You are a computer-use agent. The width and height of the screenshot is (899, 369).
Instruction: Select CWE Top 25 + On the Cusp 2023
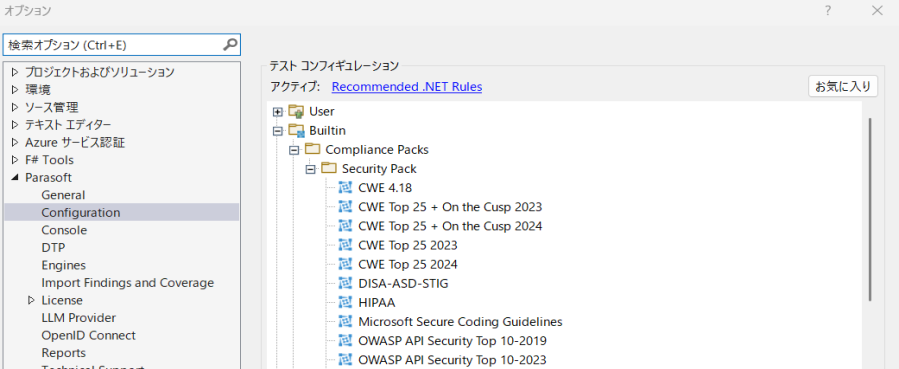point(450,207)
